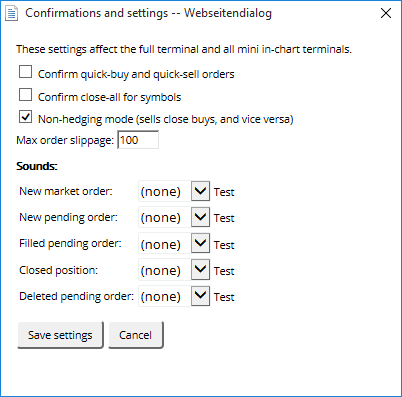
Task: Test the Closed position sound
Action: pos(224,271)
